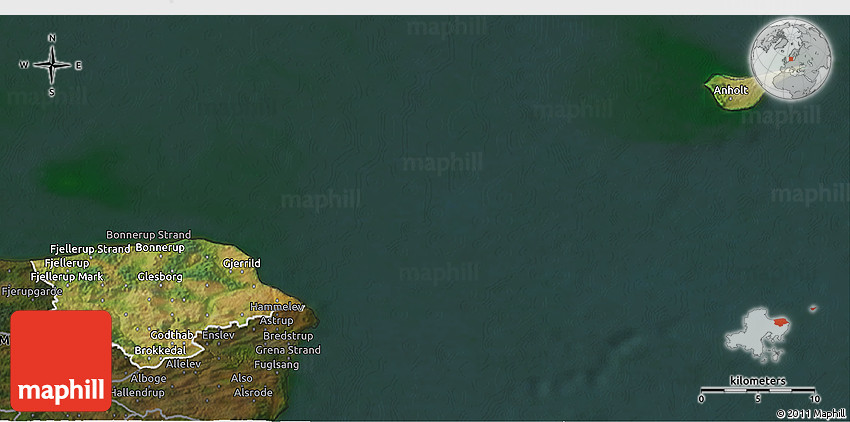Click the compass rose icon
This screenshot has width=850, height=422.
pyautogui.click(x=52, y=65)
